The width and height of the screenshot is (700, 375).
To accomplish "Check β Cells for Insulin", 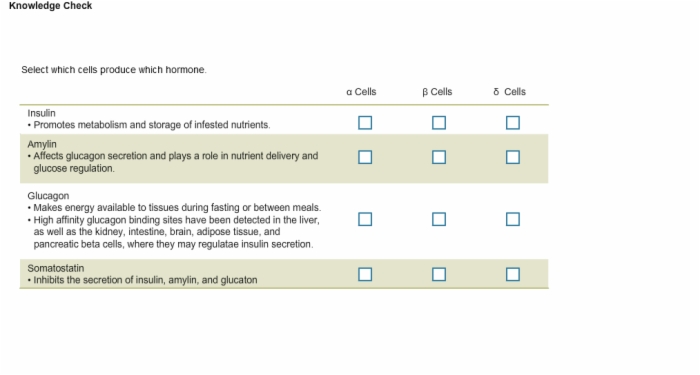I will tap(439, 123).
